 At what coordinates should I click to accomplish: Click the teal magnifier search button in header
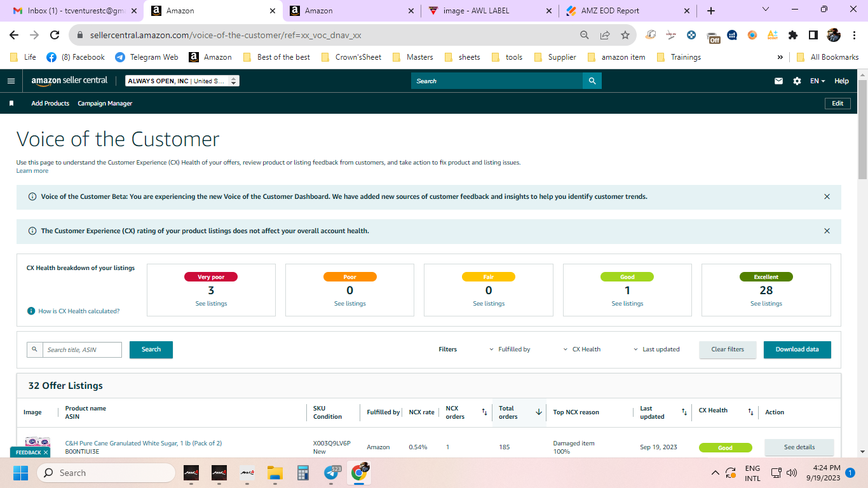[592, 81]
